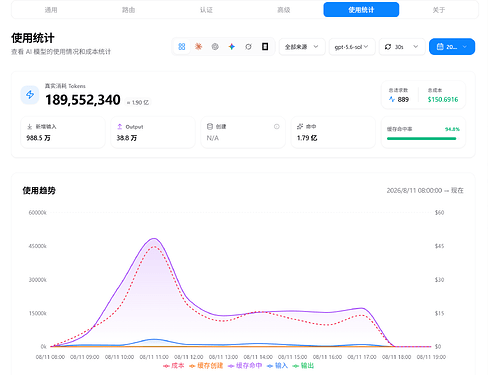Select the Claude orange starburst icon filter
This screenshot has width=489, height=375.
(198, 47)
